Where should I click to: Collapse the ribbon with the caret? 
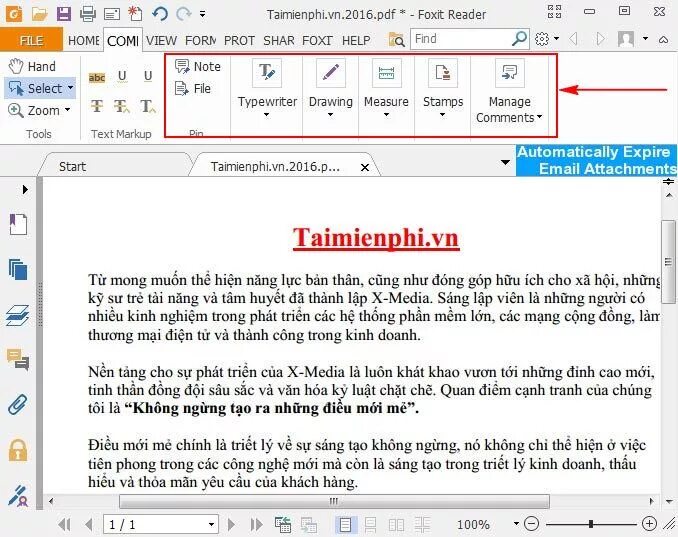coord(663,39)
